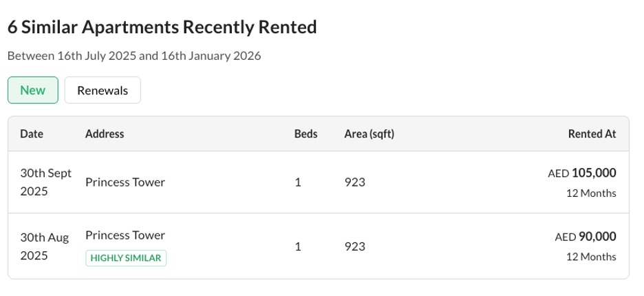Click the 923 area value in first row
Image resolution: width=644 pixels, height=296 pixels.
[x=355, y=182]
